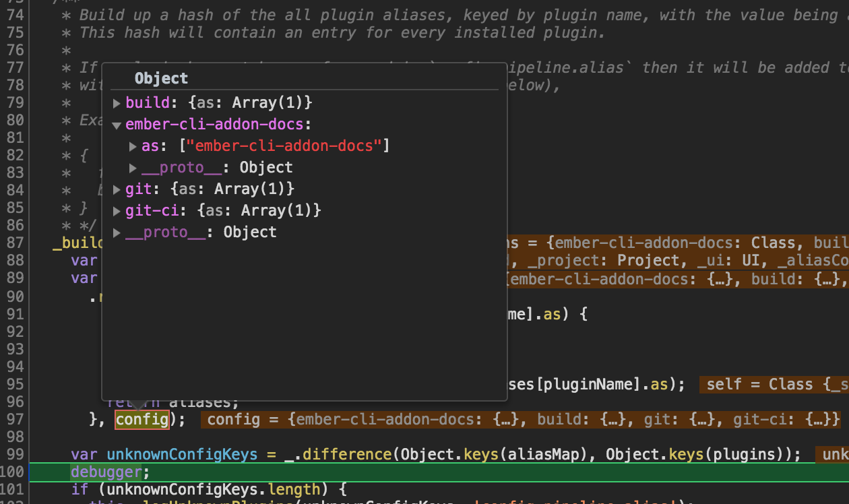Expand __proto__ under ember-cli-addon-docs
The width and height of the screenshot is (849, 504).
pos(133,168)
